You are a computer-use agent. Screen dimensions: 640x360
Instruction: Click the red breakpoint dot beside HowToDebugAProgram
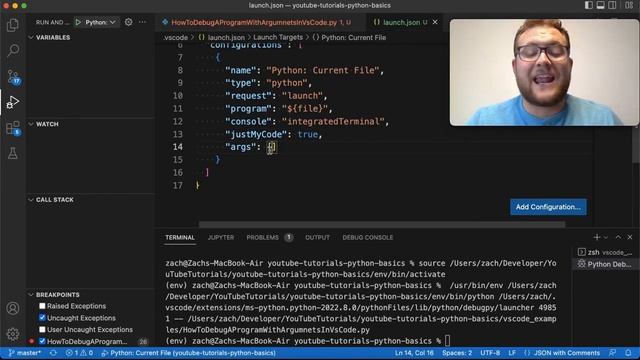pyautogui.click(x=31, y=341)
